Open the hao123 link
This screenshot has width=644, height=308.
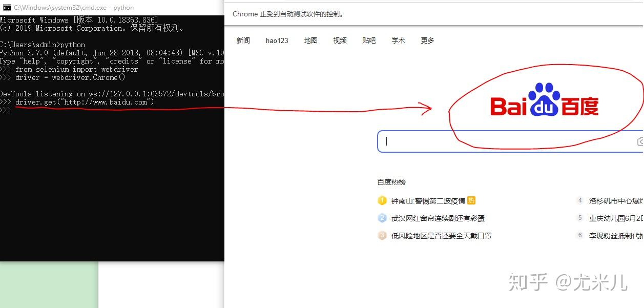(x=277, y=40)
